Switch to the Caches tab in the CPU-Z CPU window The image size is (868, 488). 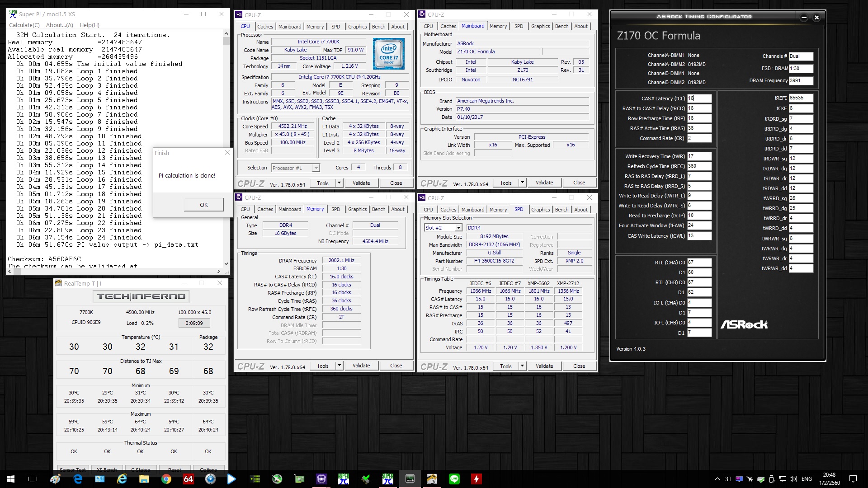click(x=265, y=27)
